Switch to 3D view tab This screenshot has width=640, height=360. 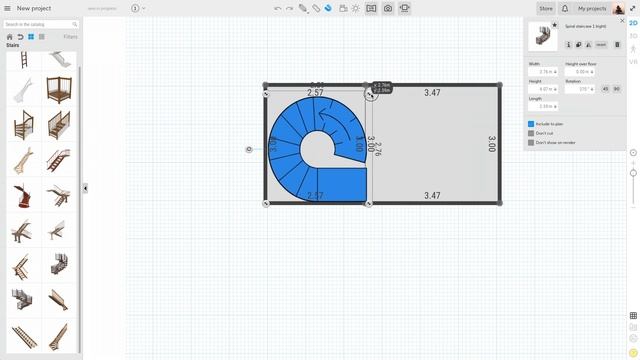point(633,36)
